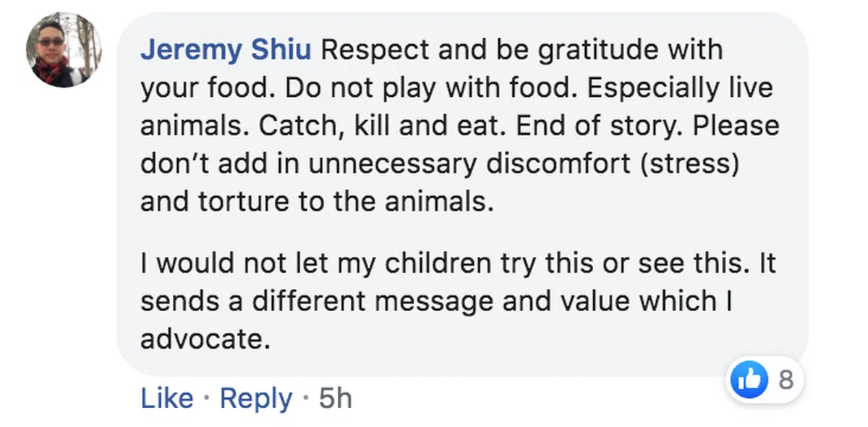Open the Jeremy Shiu profile name link
868x427 pixels.
[226, 50]
